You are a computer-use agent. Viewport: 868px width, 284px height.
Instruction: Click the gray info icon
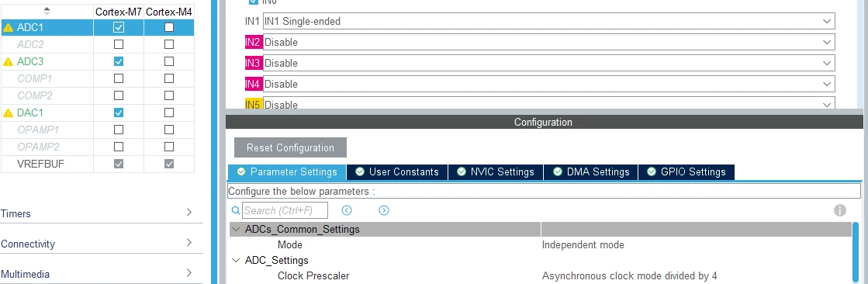pos(840,210)
